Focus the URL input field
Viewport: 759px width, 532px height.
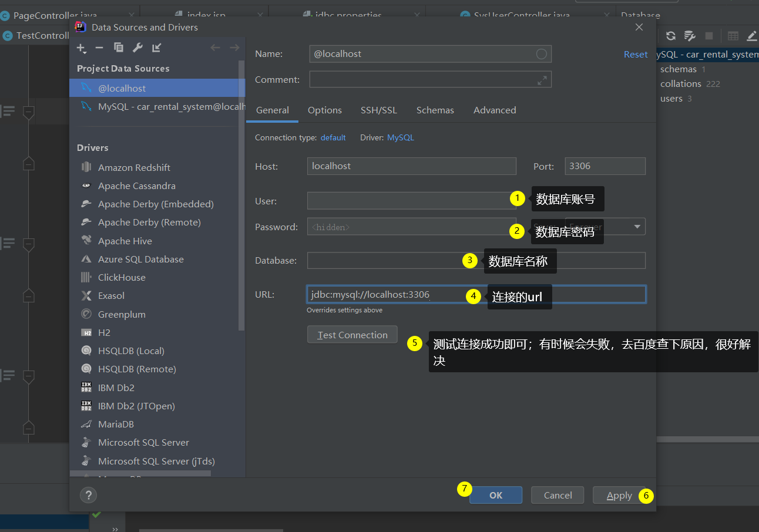[476, 294]
